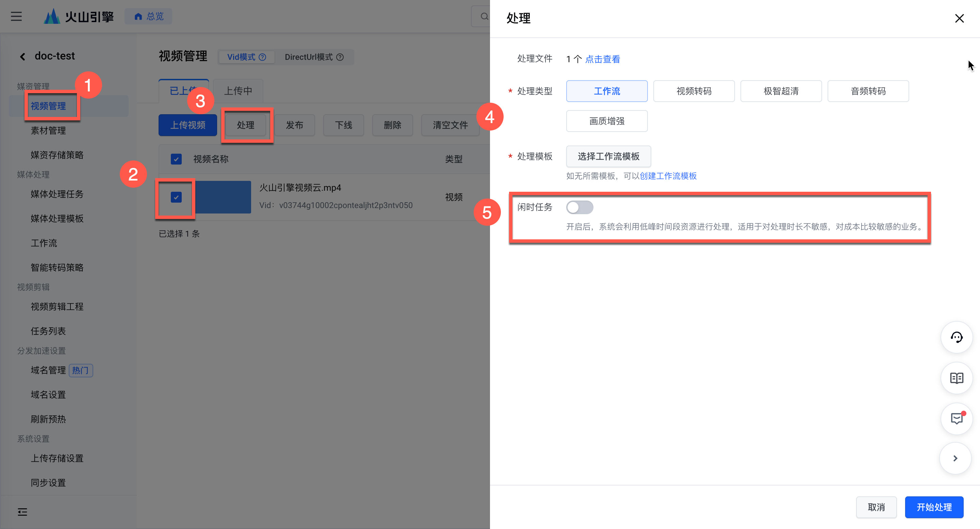Click 取消 button
The height and width of the screenshot is (529, 980).
pos(876,507)
